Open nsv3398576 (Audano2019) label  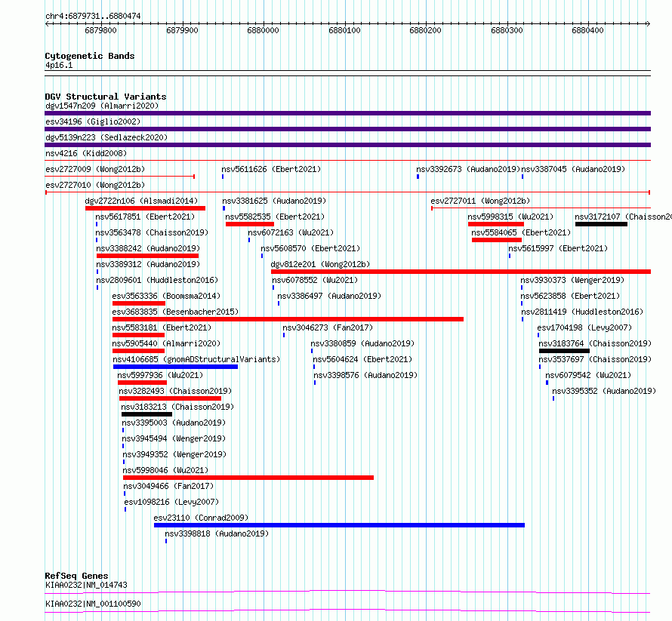click(x=365, y=375)
